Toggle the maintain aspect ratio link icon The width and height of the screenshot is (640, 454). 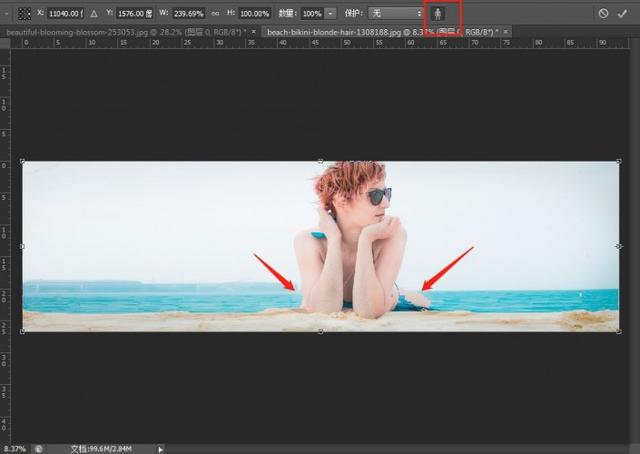point(216,13)
